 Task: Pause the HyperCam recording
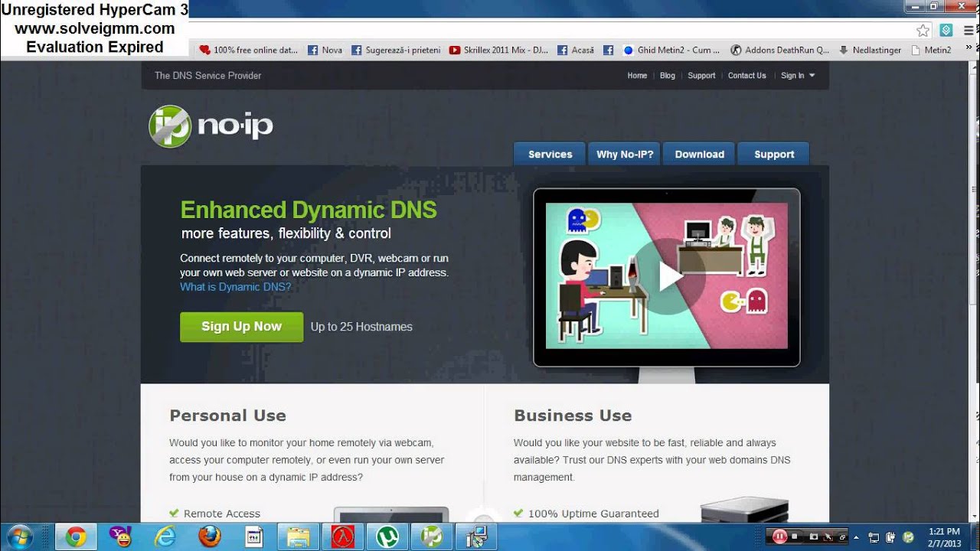(x=779, y=536)
